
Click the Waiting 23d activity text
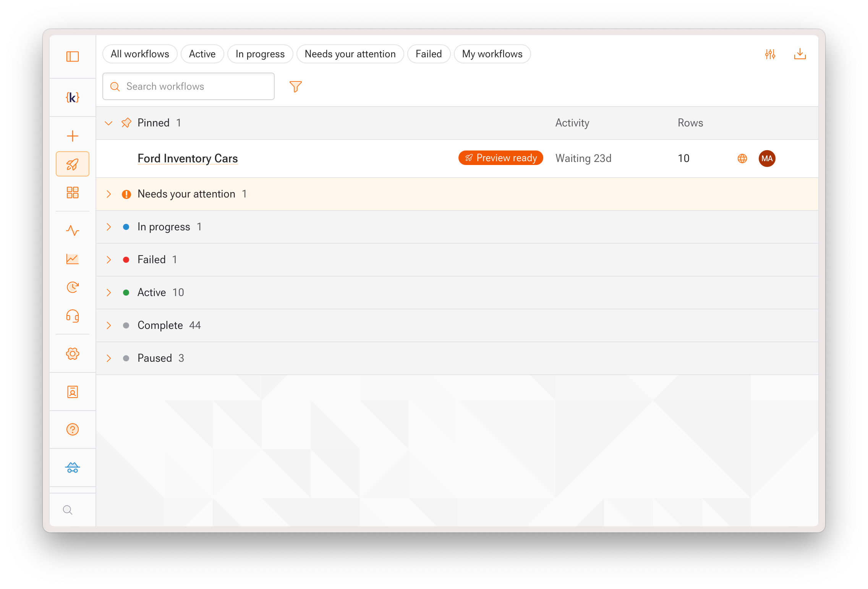point(583,158)
